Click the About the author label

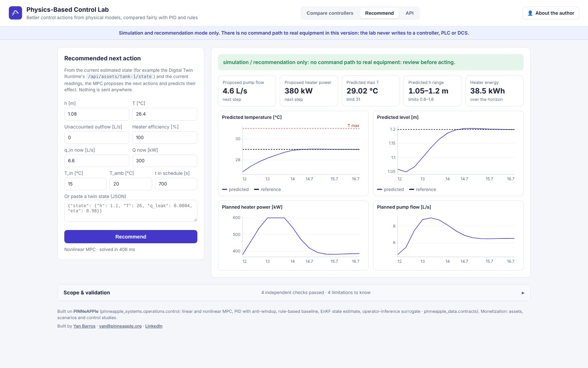555,13
